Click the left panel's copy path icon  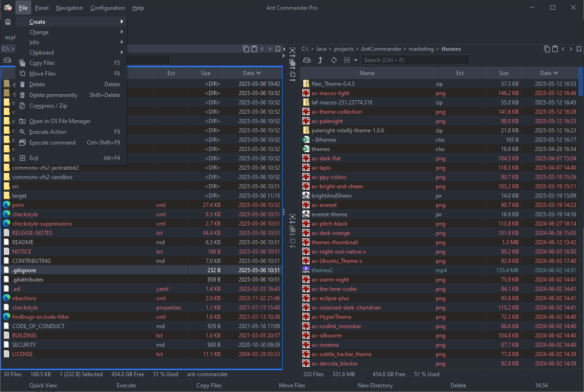pos(246,49)
